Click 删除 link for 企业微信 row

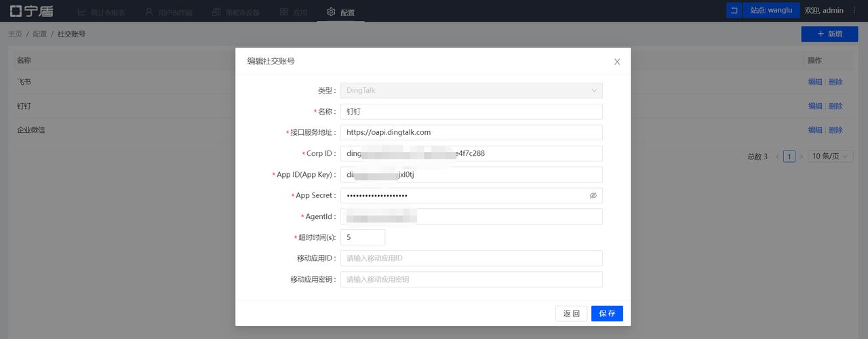point(835,130)
